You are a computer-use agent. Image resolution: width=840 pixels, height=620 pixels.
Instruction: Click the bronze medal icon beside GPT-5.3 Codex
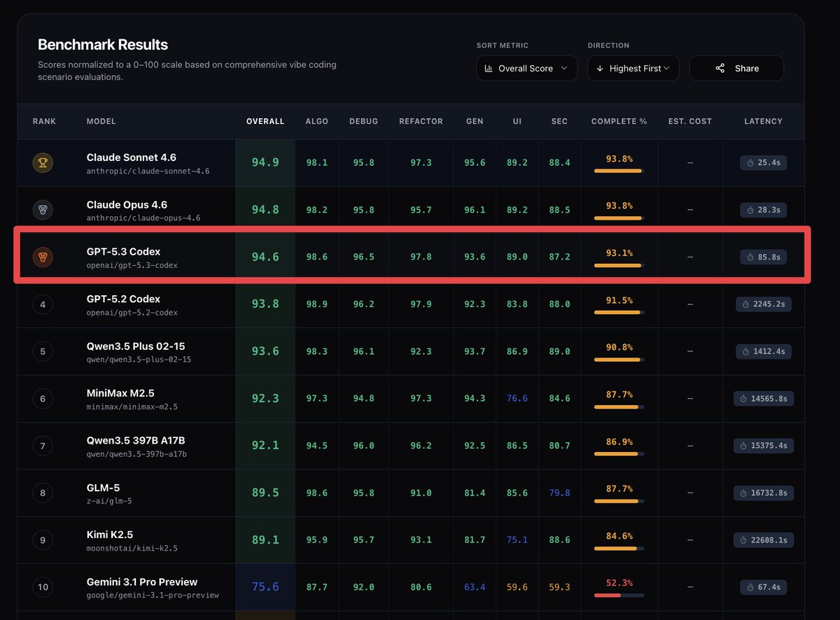[43, 257]
